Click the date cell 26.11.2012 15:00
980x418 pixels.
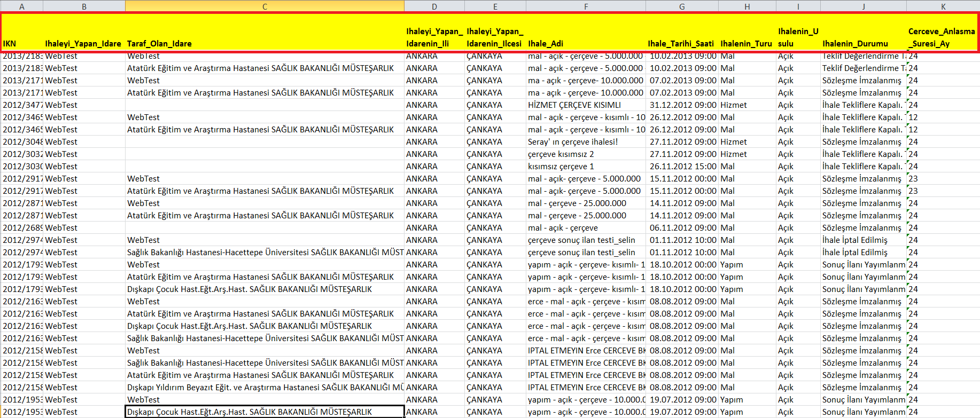click(x=682, y=167)
